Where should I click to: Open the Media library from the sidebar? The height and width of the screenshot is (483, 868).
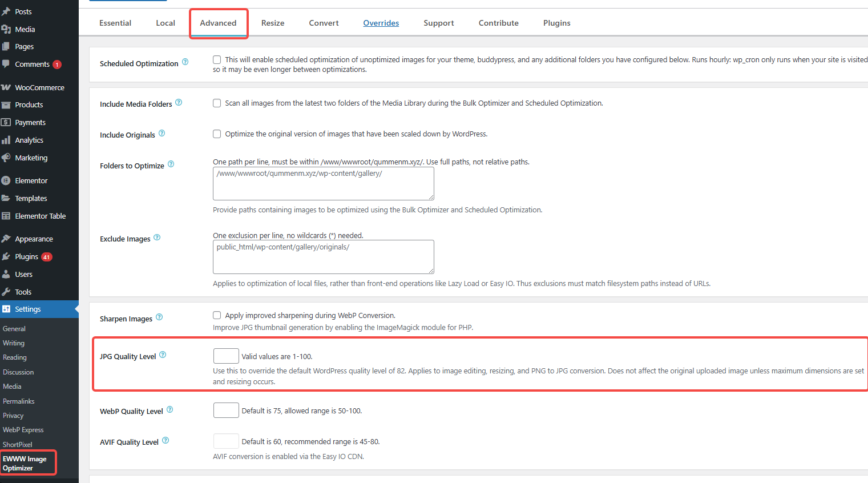click(x=24, y=29)
